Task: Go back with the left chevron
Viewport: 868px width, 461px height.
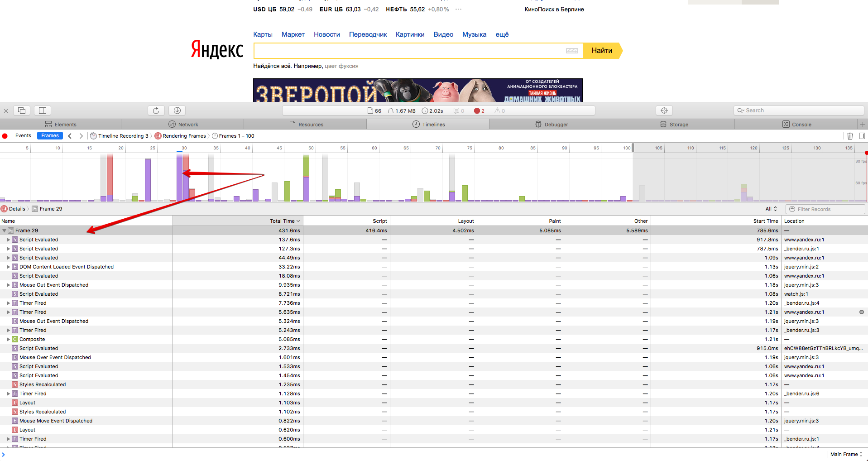Action: tap(70, 136)
